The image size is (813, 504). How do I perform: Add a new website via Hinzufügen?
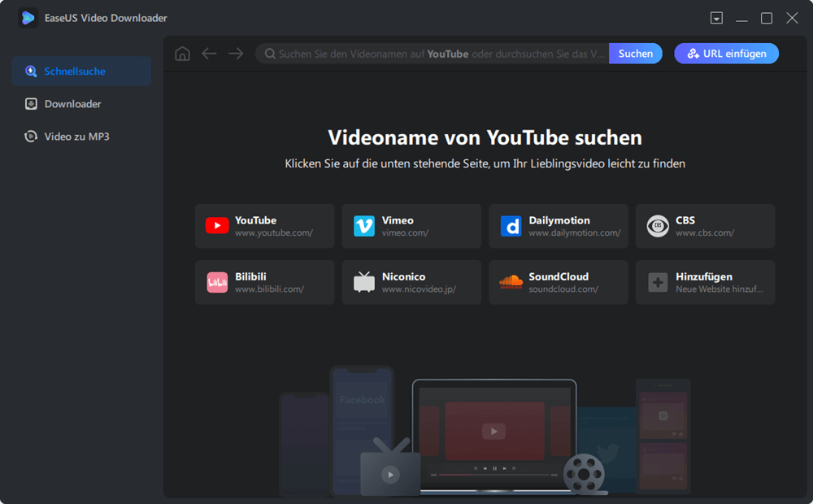[705, 282]
